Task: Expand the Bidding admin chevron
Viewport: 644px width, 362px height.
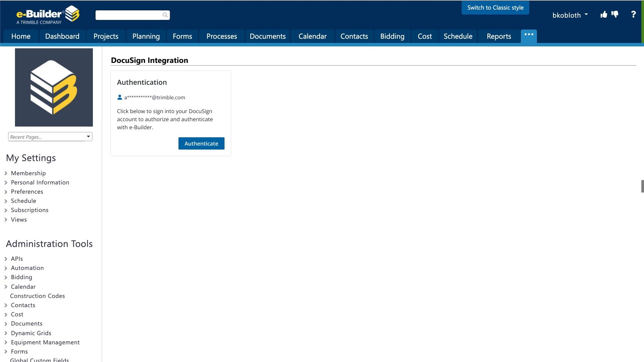Action: click(6, 277)
